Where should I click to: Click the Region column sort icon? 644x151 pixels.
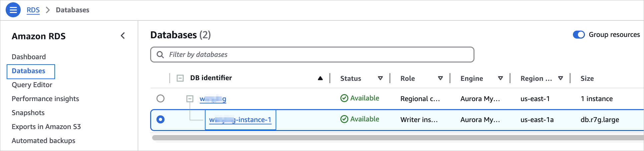tap(560, 78)
